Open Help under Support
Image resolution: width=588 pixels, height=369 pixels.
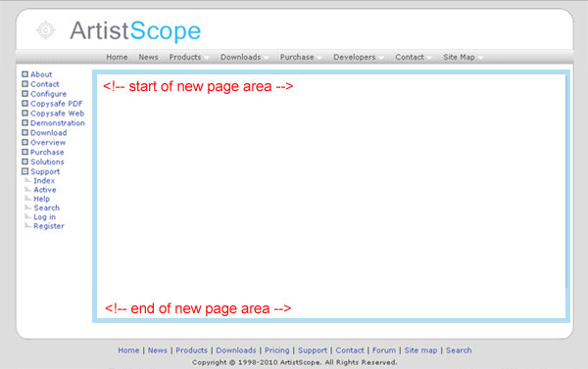pyautogui.click(x=41, y=199)
